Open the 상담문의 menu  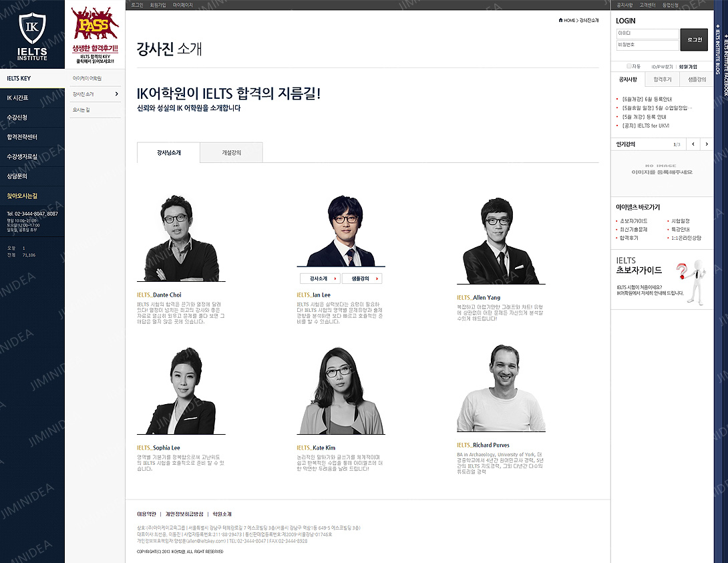(33, 176)
